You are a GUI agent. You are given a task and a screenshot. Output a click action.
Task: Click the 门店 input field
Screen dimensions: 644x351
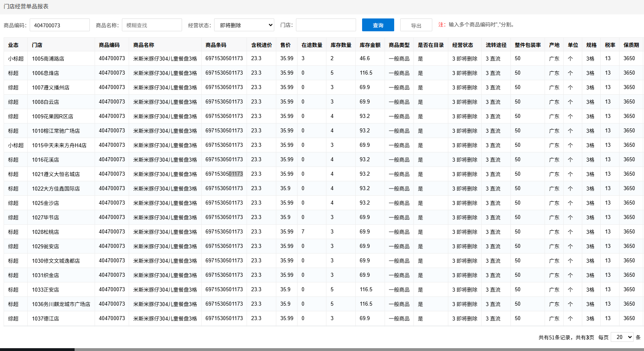[x=326, y=25]
